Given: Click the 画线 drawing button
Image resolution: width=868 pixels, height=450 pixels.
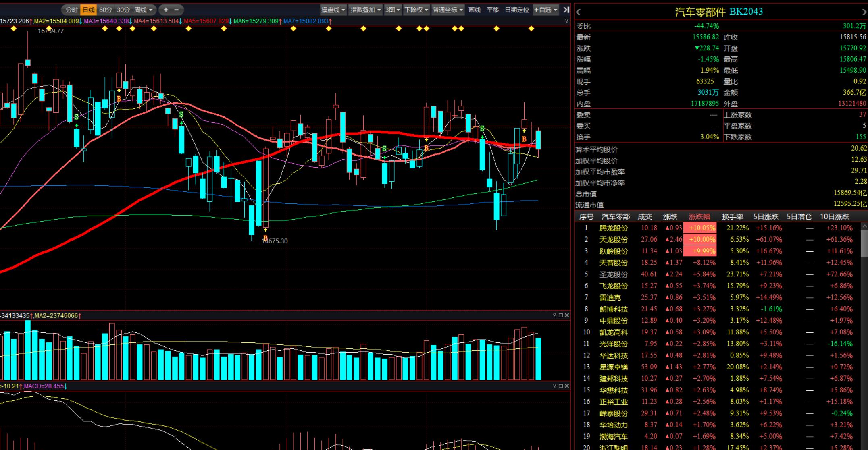Looking at the screenshot, I should coord(475,10).
